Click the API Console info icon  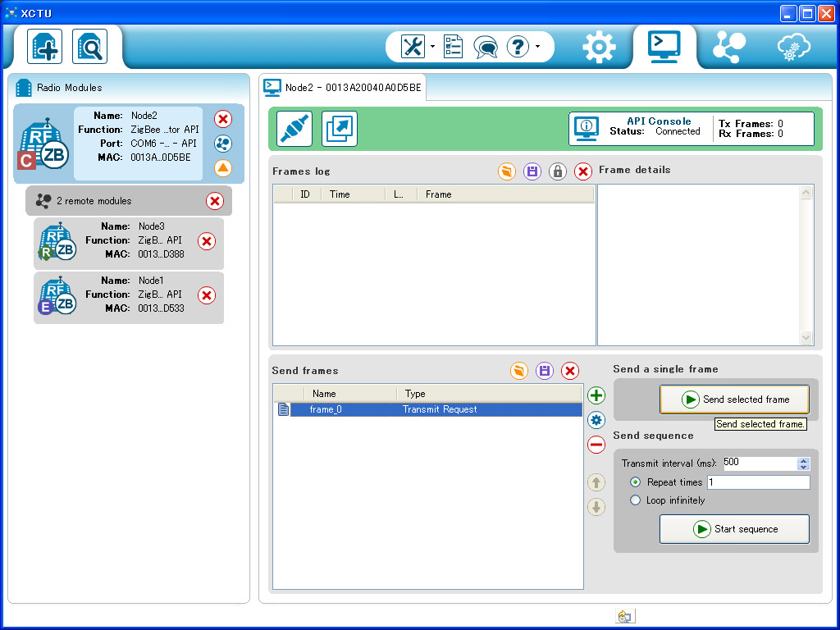click(x=586, y=129)
